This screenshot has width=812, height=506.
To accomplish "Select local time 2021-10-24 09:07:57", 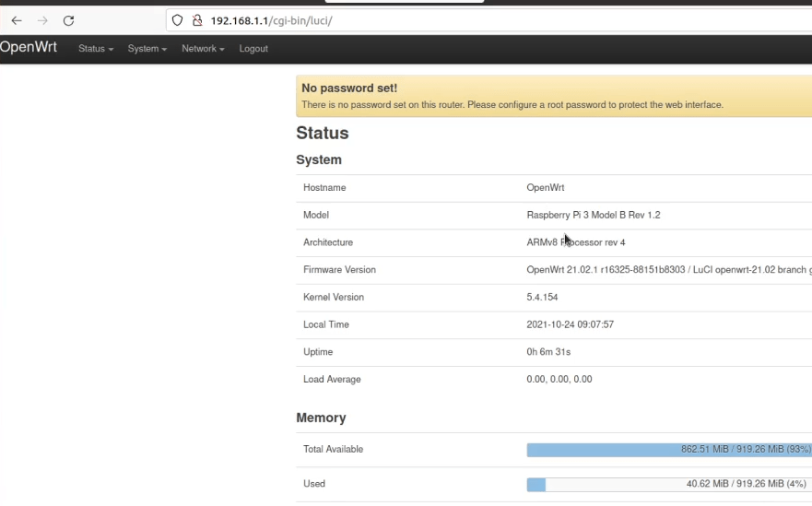I will coord(571,324).
